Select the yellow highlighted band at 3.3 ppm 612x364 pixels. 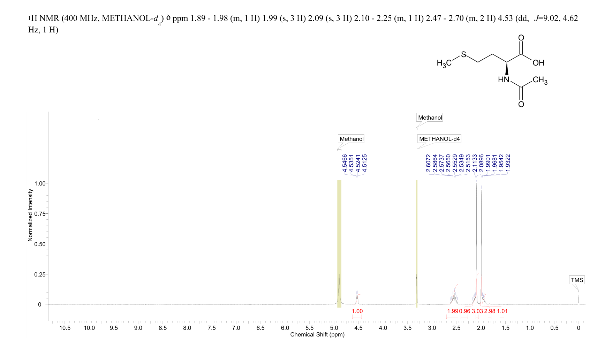point(417,244)
